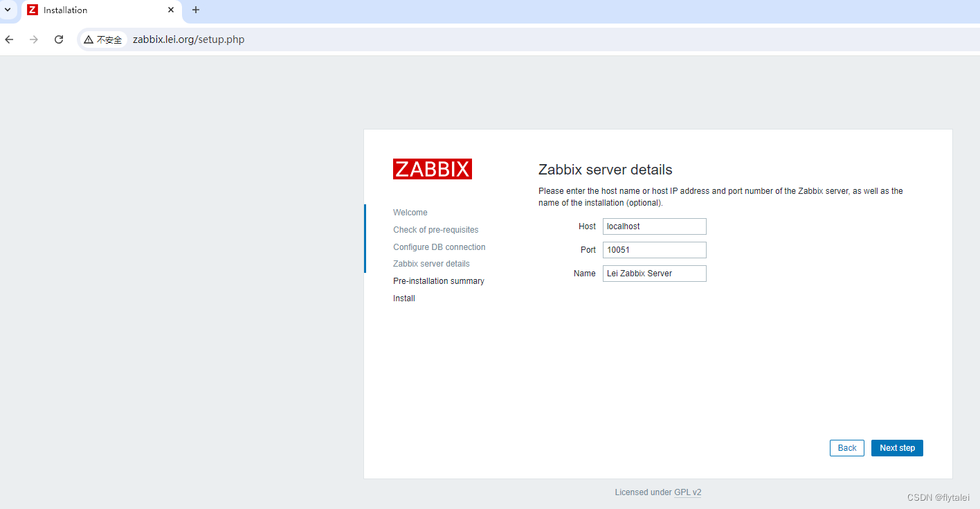Click the Name field label

coord(585,274)
